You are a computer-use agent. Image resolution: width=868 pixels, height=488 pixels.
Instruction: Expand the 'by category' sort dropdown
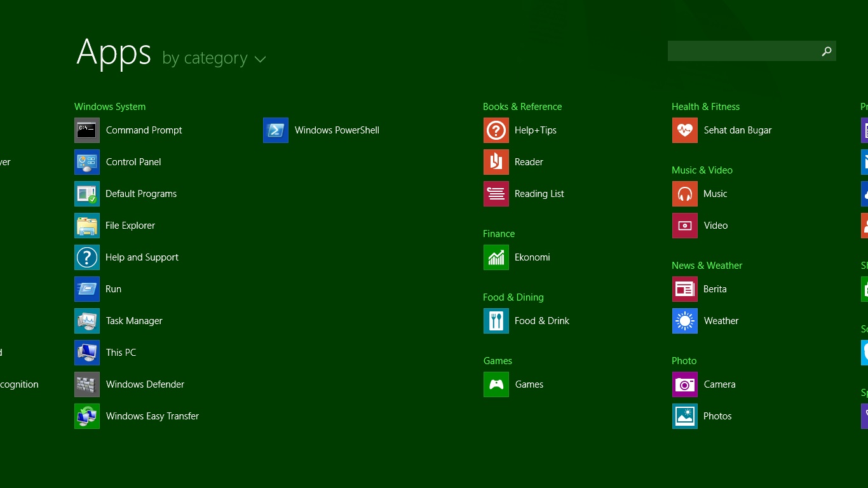(x=214, y=58)
